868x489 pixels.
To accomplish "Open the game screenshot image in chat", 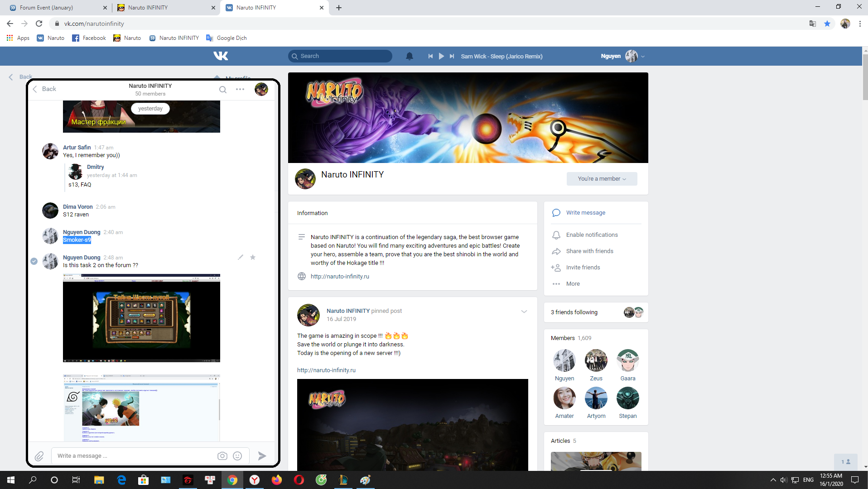I will [141, 318].
